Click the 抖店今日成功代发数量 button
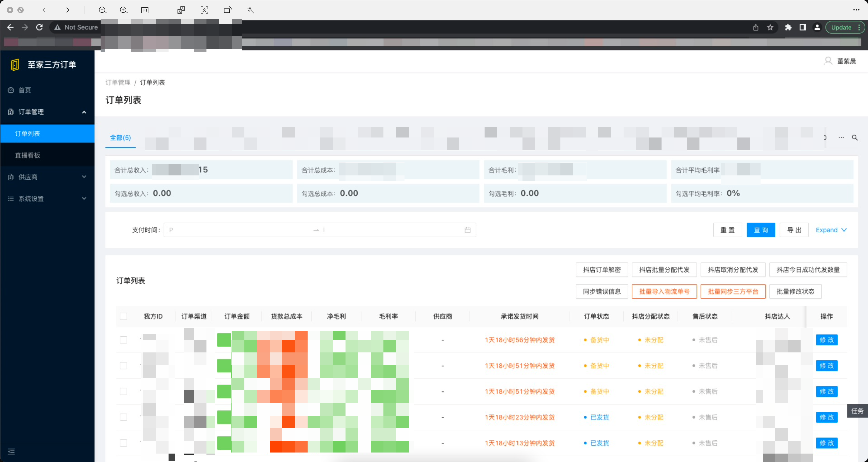Viewport: 868px width, 462px height. (x=808, y=269)
